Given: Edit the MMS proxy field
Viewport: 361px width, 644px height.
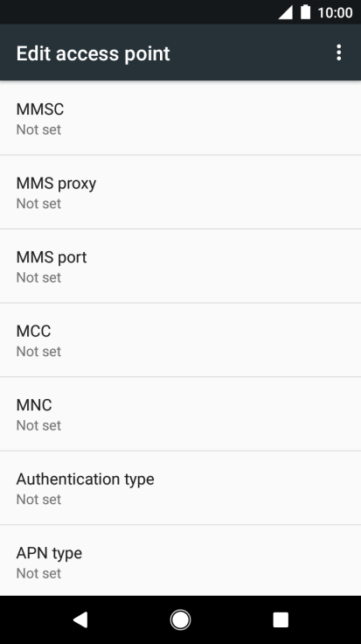Looking at the screenshot, I should pyautogui.click(x=180, y=192).
